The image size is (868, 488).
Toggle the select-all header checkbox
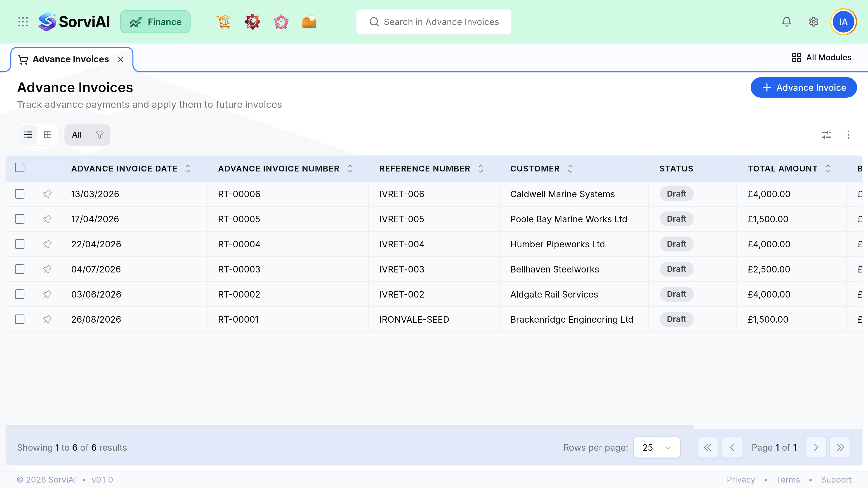pyautogui.click(x=20, y=167)
